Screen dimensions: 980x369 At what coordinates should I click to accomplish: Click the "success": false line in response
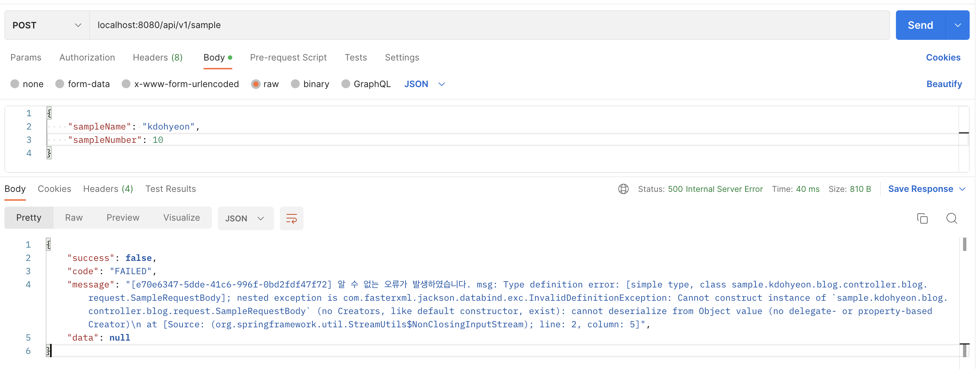(112, 258)
